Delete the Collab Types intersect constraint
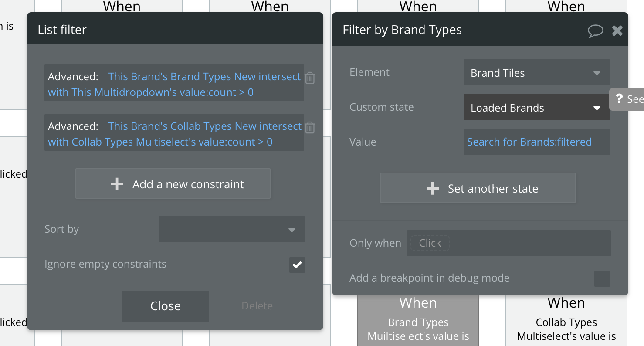Image resolution: width=644 pixels, height=346 pixels. tap(310, 128)
